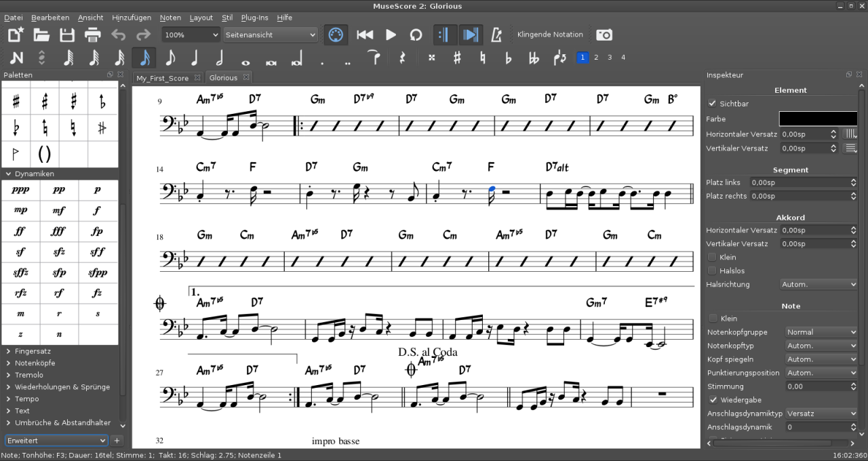
Task: Select the mezzo-forte mf dynamic
Action: 59,211
